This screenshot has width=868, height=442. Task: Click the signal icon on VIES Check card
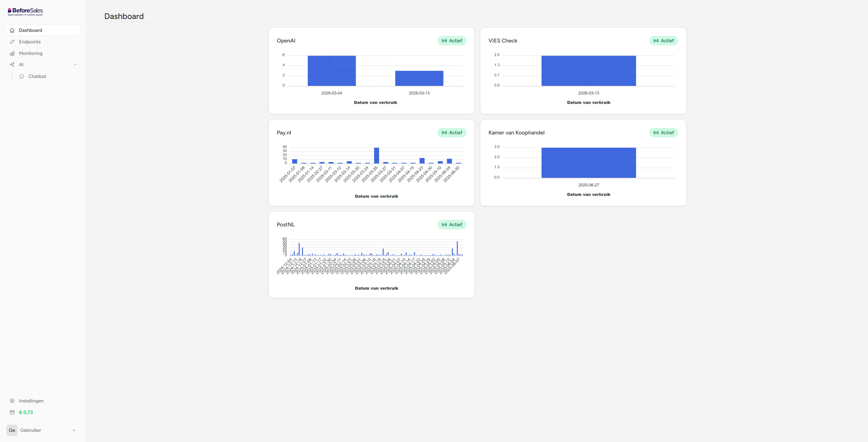tap(656, 41)
